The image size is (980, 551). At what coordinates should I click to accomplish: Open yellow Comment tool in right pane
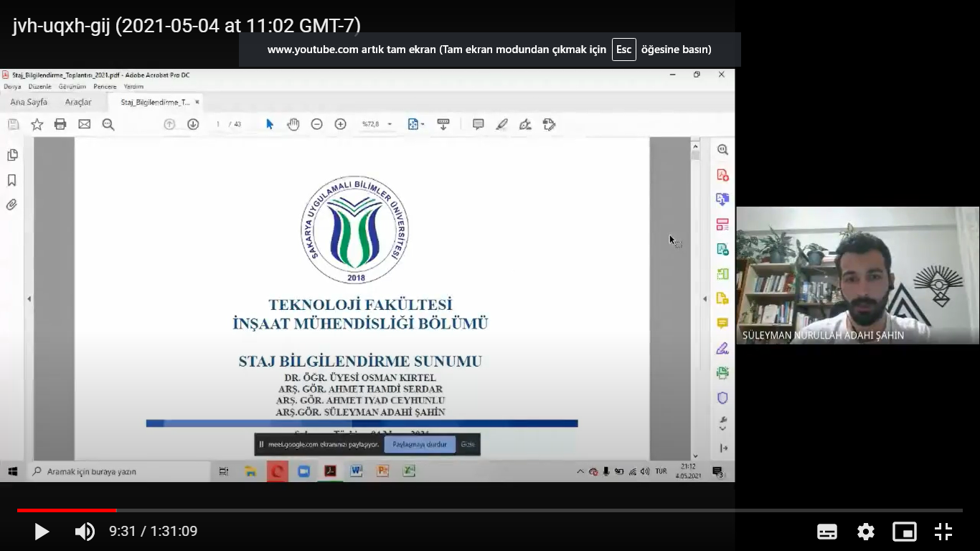pos(722,324)
